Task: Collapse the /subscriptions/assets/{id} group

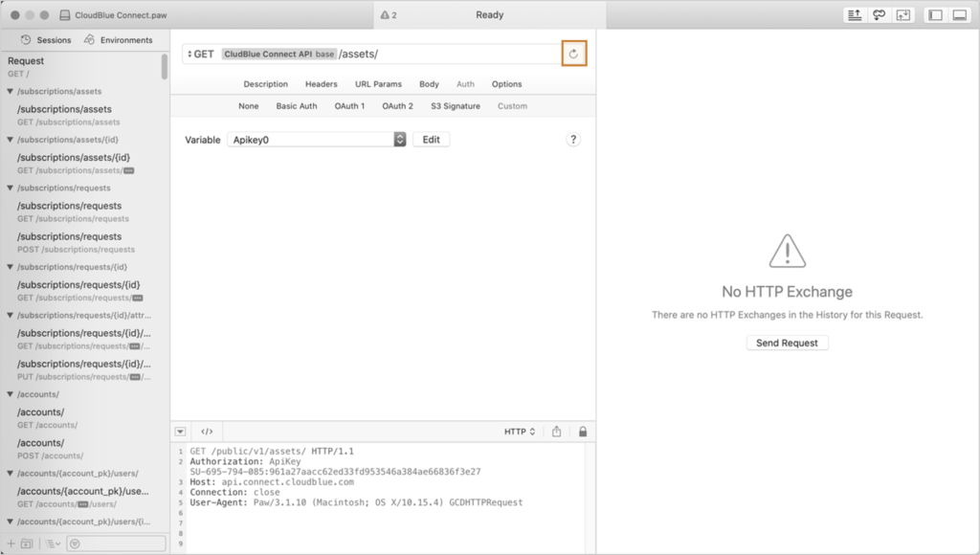Action: (10, 140)
